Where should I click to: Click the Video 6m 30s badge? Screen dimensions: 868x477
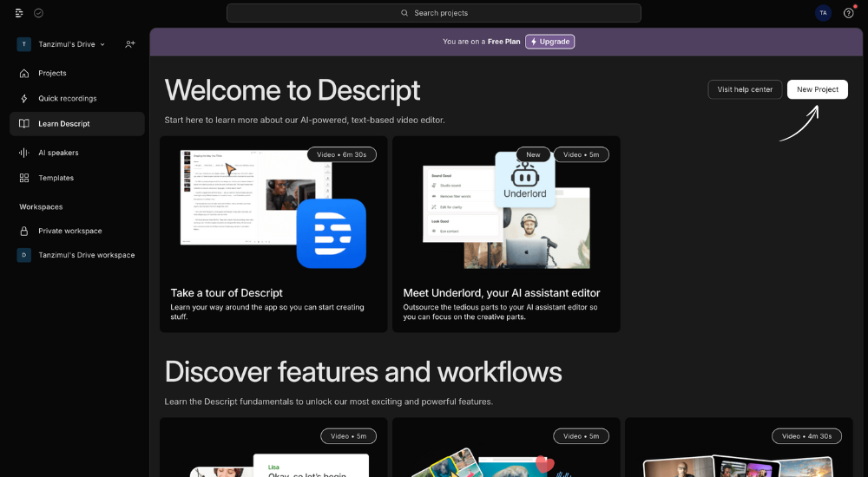(x=341, y=155)
